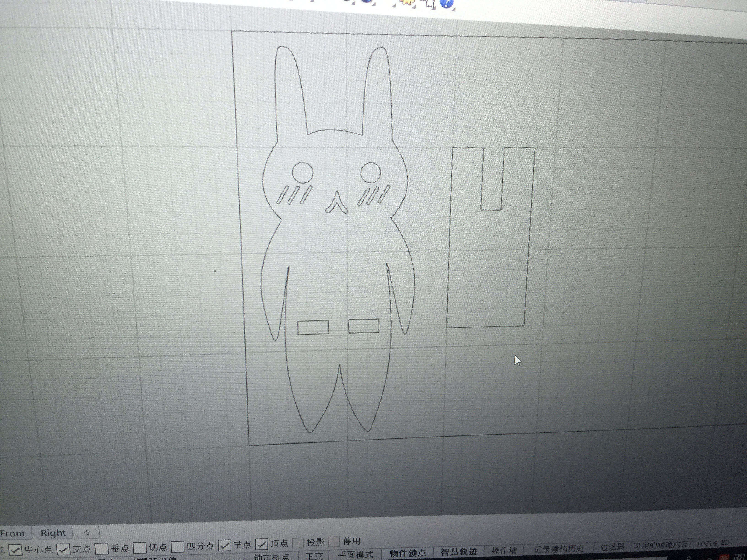The height and width of the screenshot is (560, 747).
Task: Check the 投影 checkbox
Action: coord(298,543)
